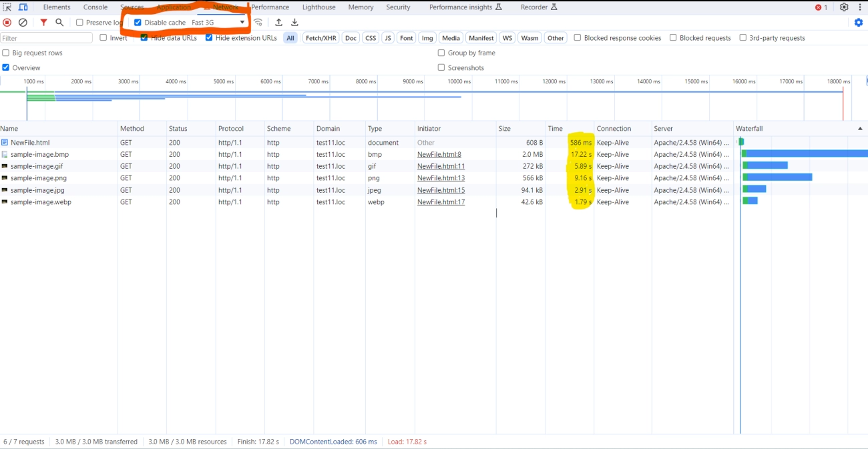The width and height of the screenshot is (868, 449).
Task: Open network conditions panel
Action: tap(258, 22)
